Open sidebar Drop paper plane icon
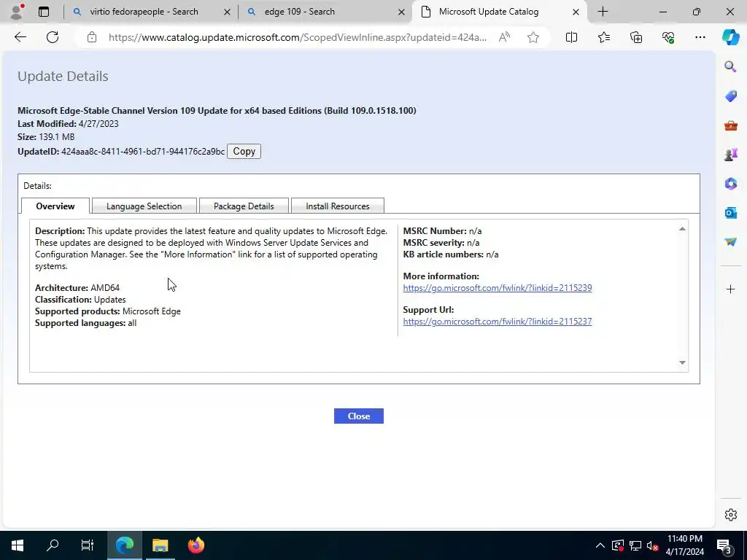This screenshot has width=747, height=560. (x=730, y=242)
